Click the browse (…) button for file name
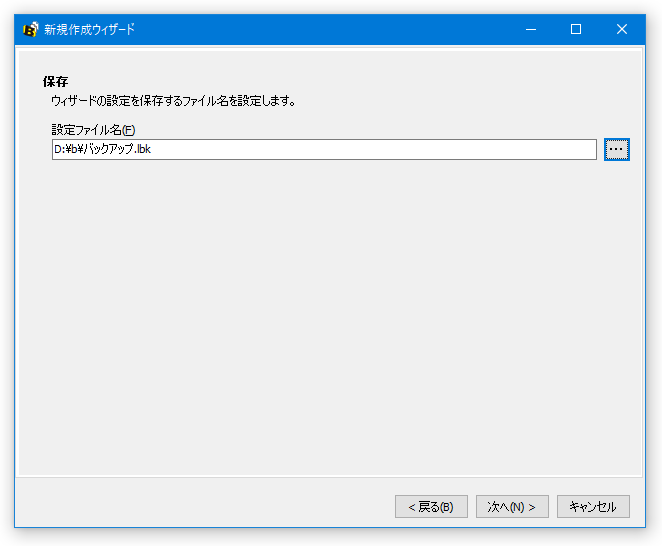The image size is (662, 546). pyautogui.click(x=616, y=149)
